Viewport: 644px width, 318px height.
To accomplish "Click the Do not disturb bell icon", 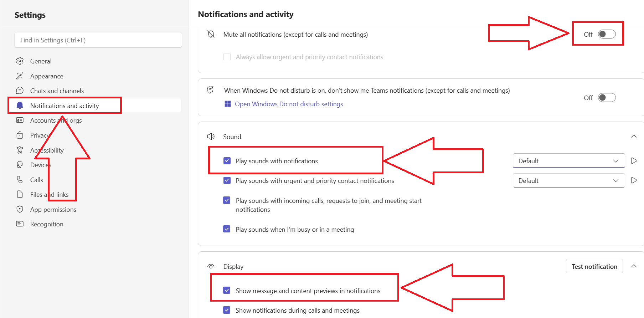I will point(210,90).
